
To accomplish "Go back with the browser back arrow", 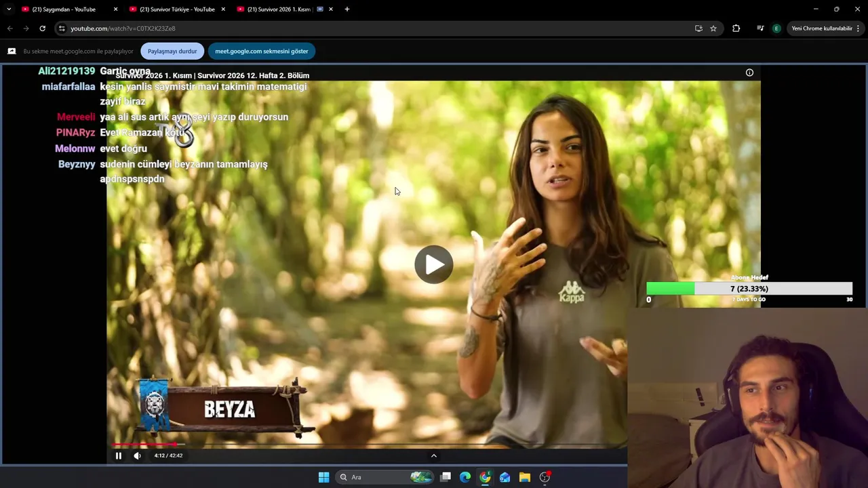I will pos(9,28).
